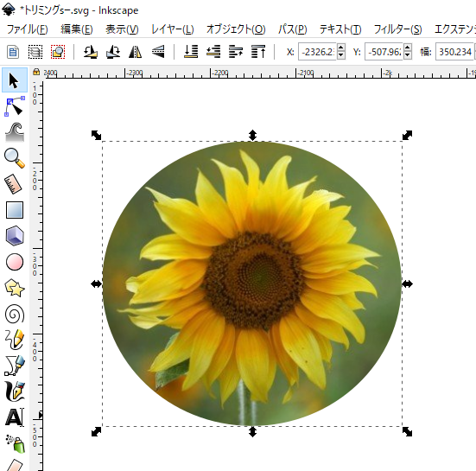
Task: Click the bottom-center scale handle
Action: click(252, 431)
